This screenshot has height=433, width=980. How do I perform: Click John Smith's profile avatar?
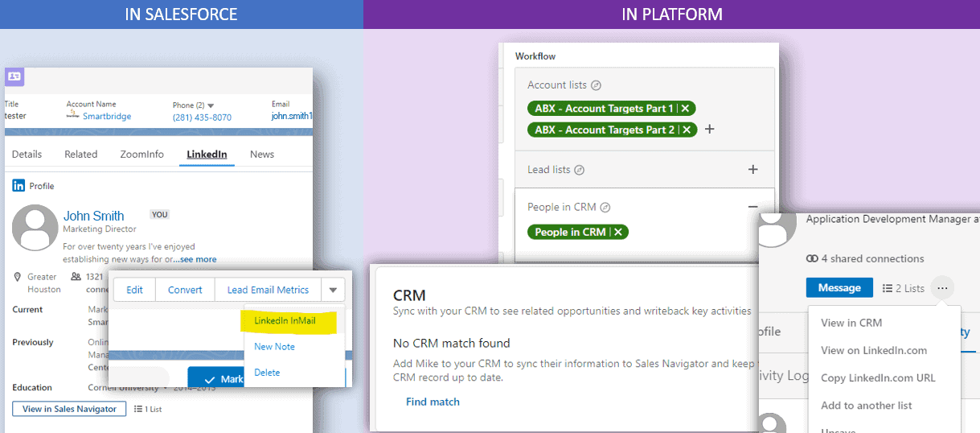point(35,228)
